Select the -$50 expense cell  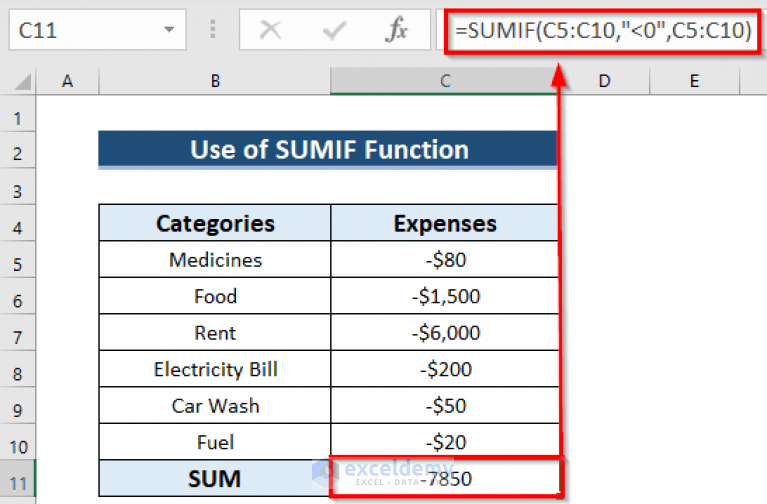tap(444, 406)
